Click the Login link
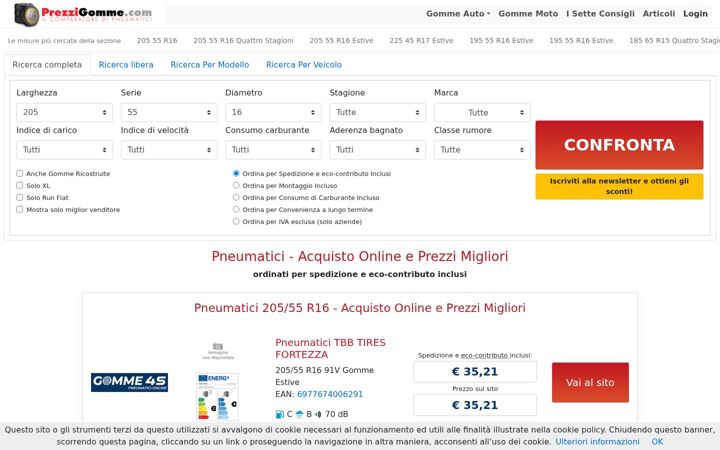 click(x=695, y=14)
